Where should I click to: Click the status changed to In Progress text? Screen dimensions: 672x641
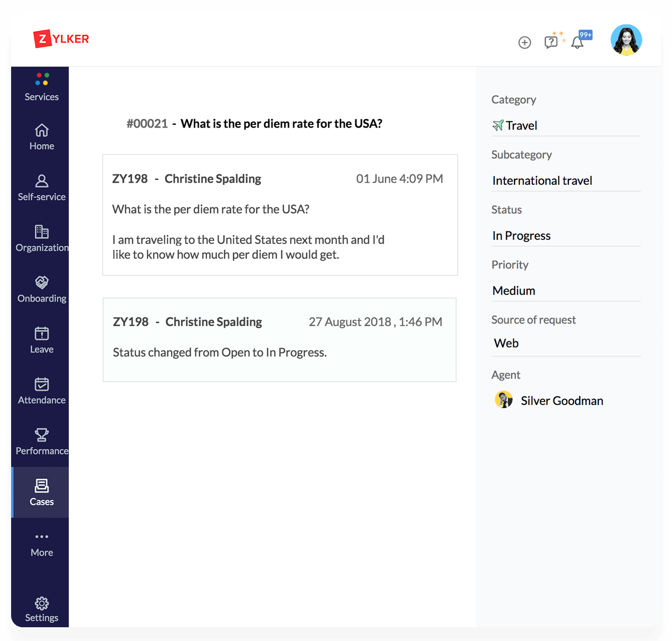click(220, 353)
